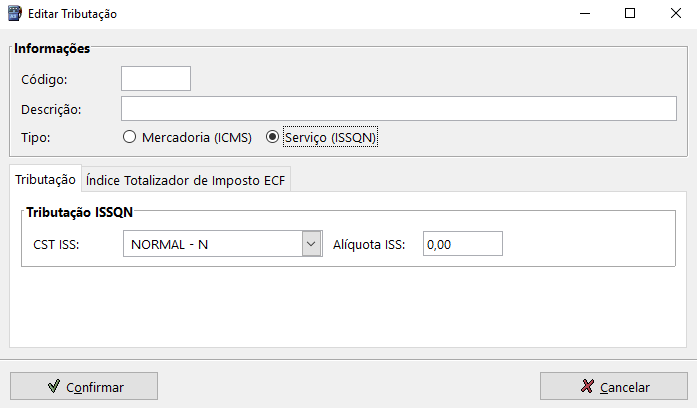This screenshot has height=408, width=697.
Task: Expand the CST ISS dropdown arrow
Action: (x=312, y=244)
